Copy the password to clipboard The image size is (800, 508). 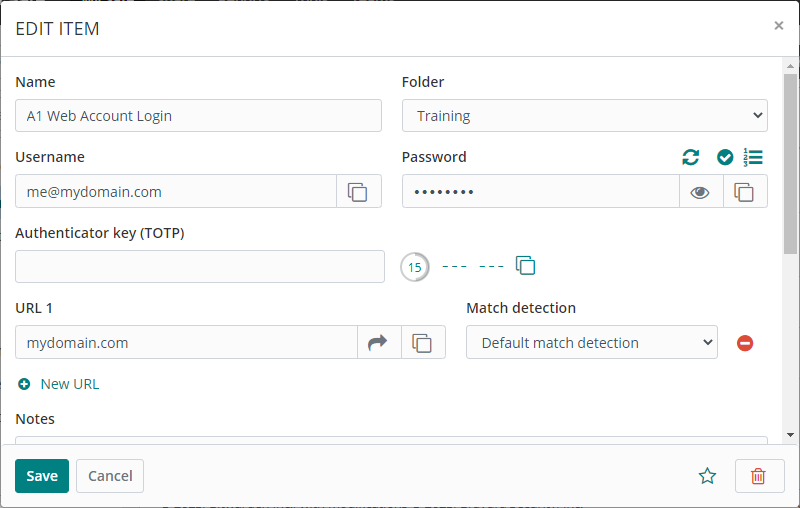pyautogui.click(x=744, y=192)
